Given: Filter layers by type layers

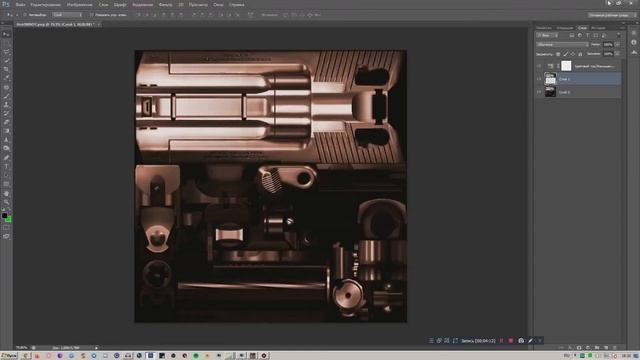Looking at the screenshot, I should 588,36.
